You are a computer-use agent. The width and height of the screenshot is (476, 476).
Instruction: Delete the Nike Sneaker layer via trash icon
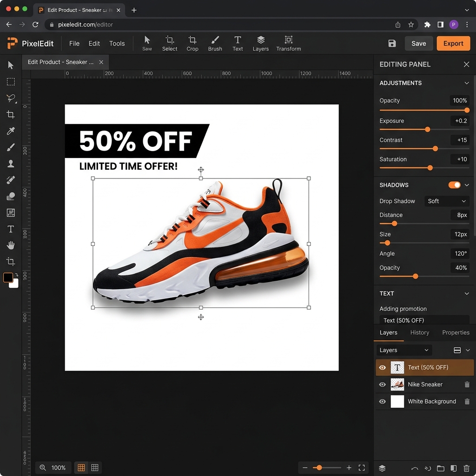[x=467, y=384]
